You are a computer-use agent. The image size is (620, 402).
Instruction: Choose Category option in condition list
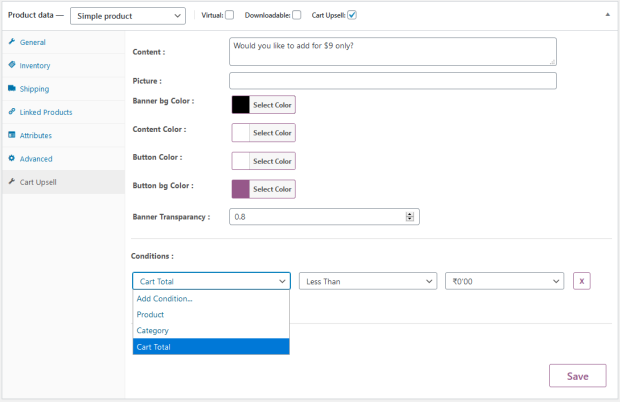[x=211, y=330]
